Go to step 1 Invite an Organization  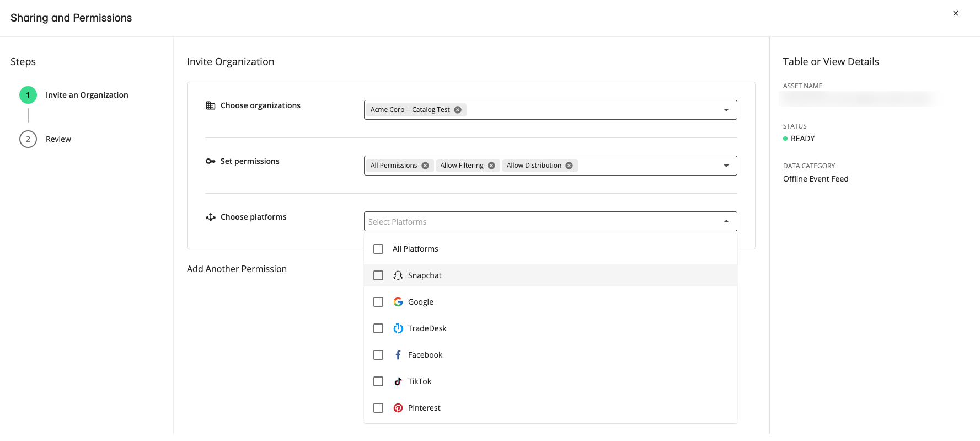pyautogui.click(x=74, y=95)
